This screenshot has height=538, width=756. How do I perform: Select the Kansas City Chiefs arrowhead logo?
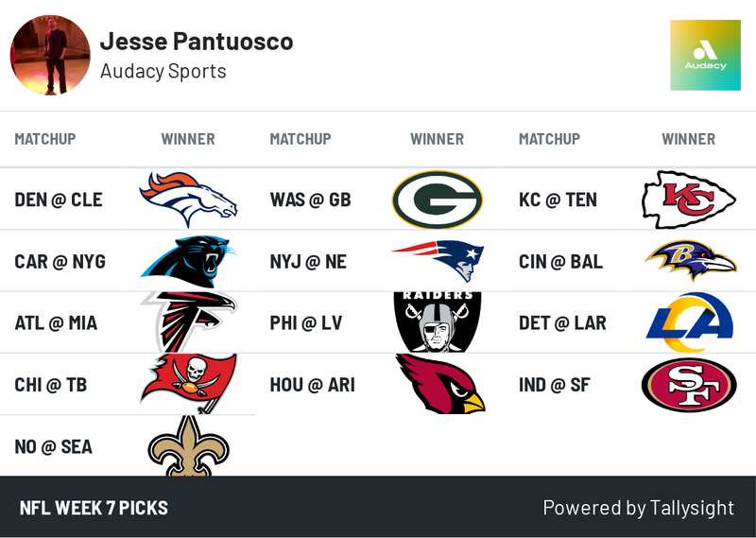(688, 200)
